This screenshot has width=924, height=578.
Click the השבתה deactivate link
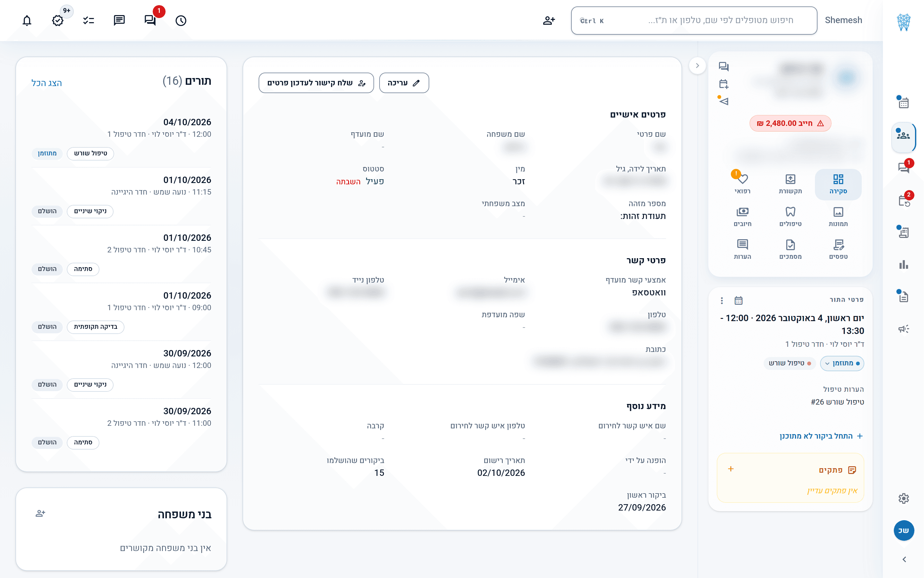[x=348, y=181]
